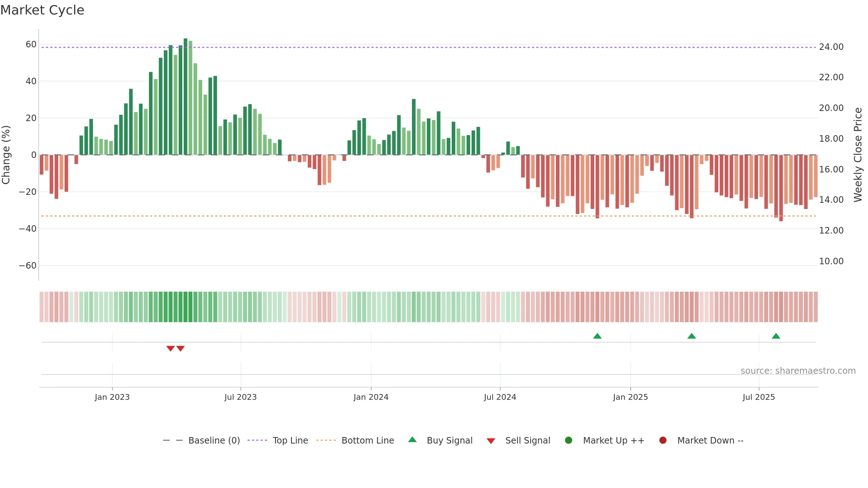Open the source: sharemaestro.com text
The width and height of the screenshot is (868, 488).
point(798,371)
